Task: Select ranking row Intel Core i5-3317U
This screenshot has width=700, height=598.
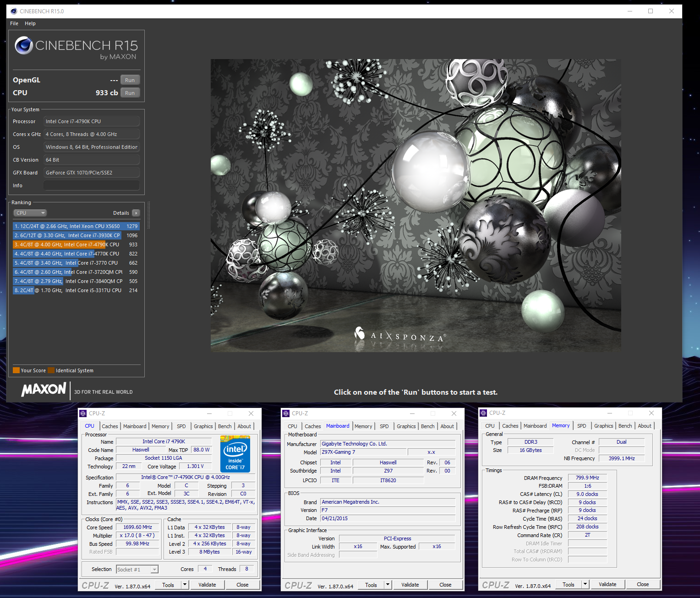Action: [76, 290]
